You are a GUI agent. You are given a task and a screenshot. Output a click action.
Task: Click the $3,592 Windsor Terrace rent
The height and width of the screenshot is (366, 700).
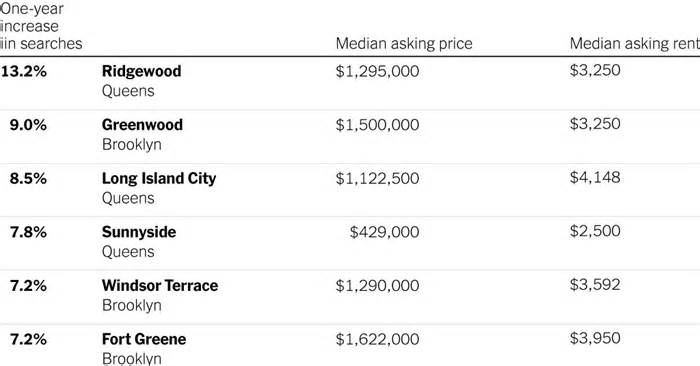595,285
